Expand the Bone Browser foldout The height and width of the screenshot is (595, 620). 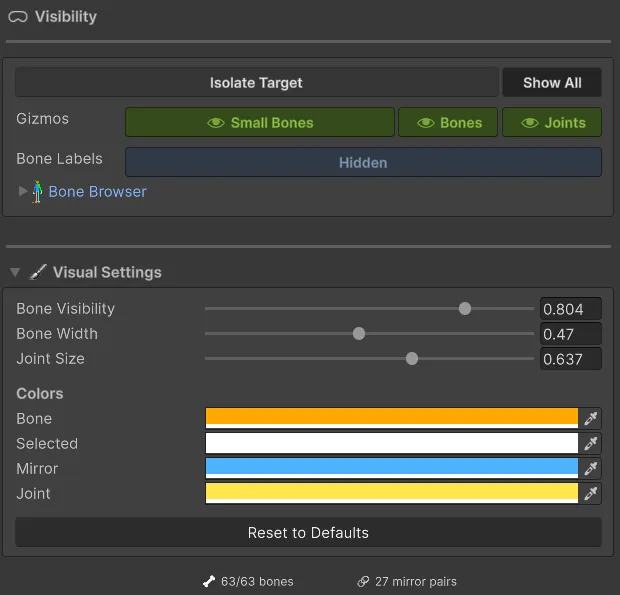coord(24,192)
